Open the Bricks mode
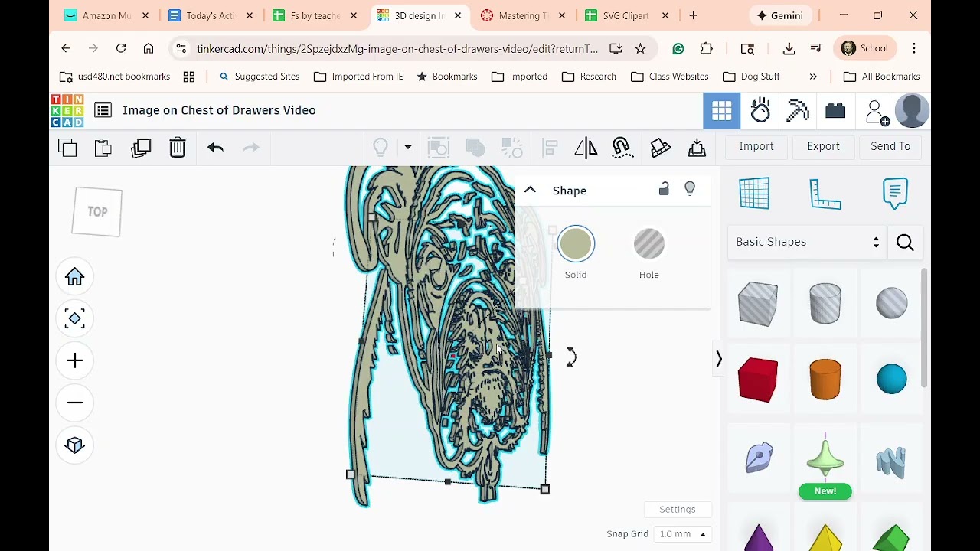 (835, 111)
